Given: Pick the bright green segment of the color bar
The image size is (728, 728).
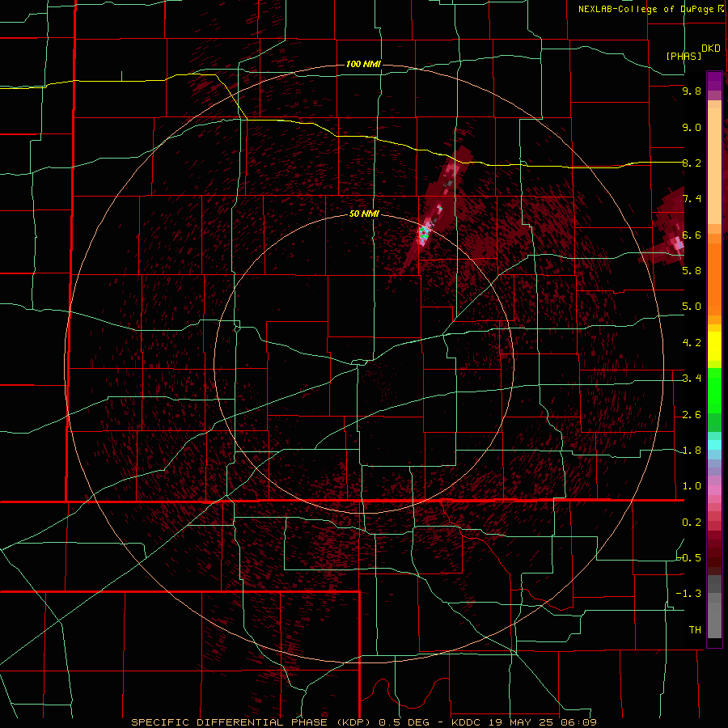Looking at the screenshot, I should pos(714,391).
